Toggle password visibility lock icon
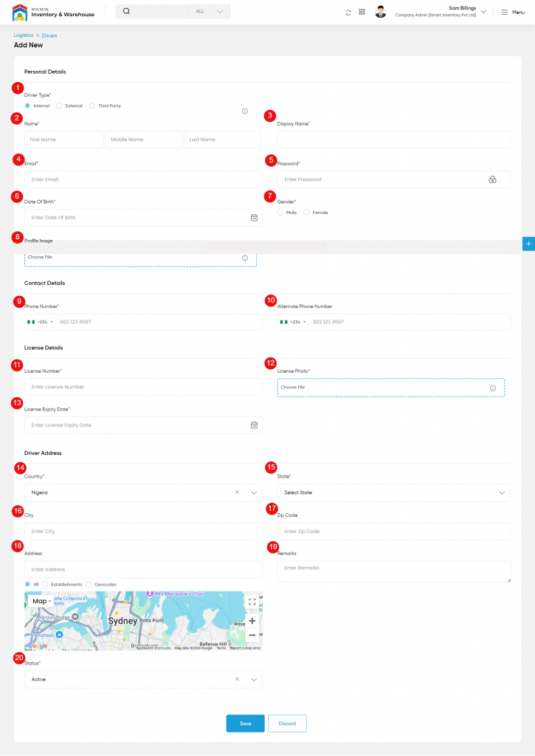 [493, 179]
